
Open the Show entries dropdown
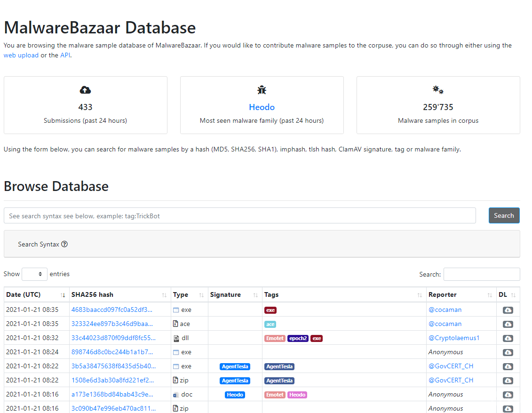[x=34, y=274]
